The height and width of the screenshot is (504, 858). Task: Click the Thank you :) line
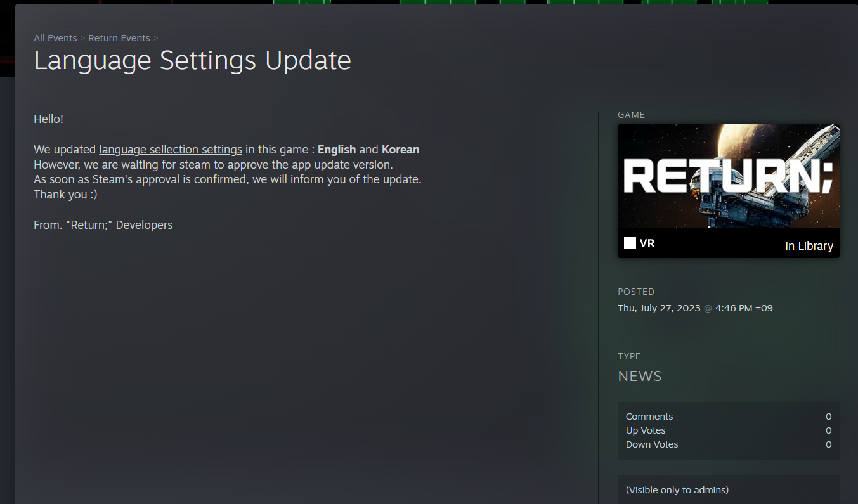pos(65,195)
